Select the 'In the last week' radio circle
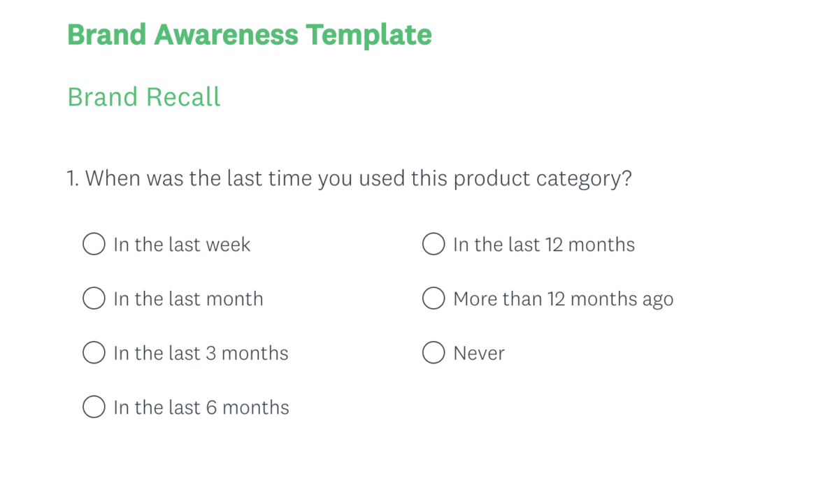The height and width of the screenshot is (504, 839). 94,245
